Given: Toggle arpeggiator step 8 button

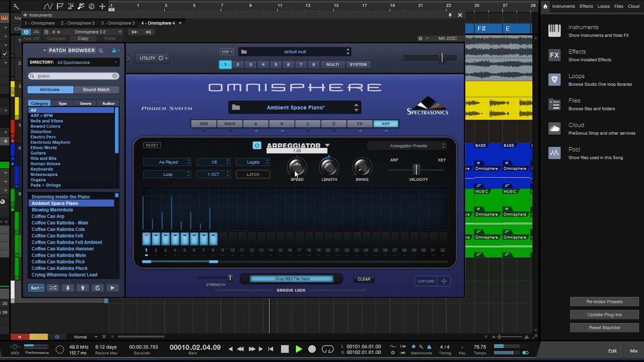Looking at the screenshot, I should pos(213,238).
